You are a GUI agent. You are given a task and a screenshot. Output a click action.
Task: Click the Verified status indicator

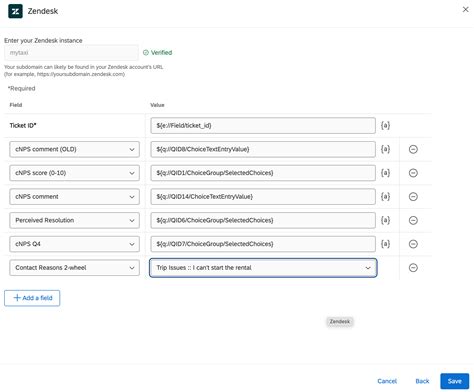click(x=157, y=53)
